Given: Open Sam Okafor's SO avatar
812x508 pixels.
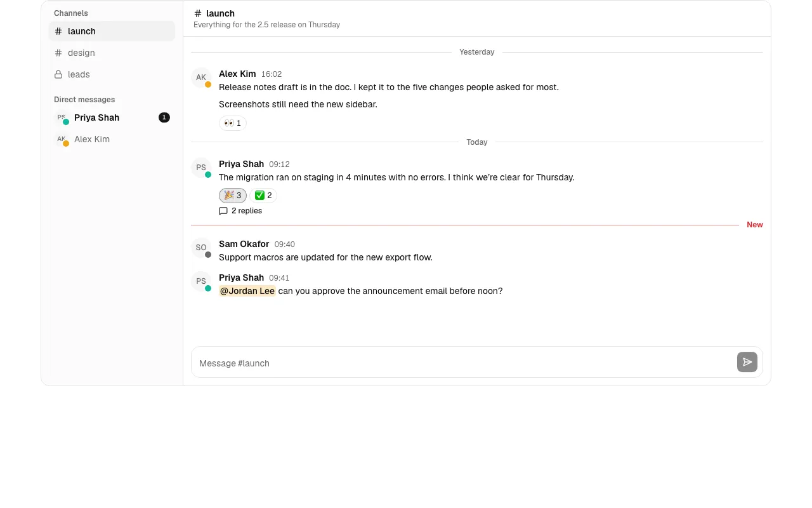Looking at the screenshot, I should tap(201, 248).
